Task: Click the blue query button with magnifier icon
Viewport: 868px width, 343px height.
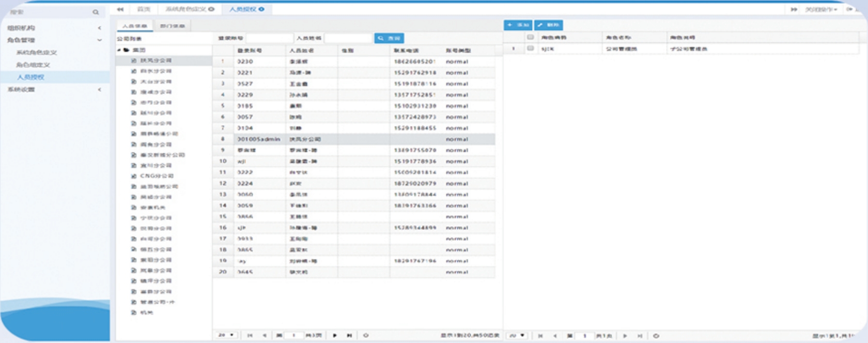Action: pos(389,38)
